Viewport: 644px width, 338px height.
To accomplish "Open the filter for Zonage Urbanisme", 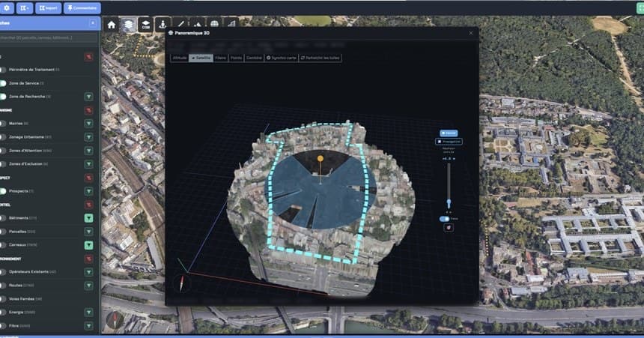I will [x=88, y=137].
